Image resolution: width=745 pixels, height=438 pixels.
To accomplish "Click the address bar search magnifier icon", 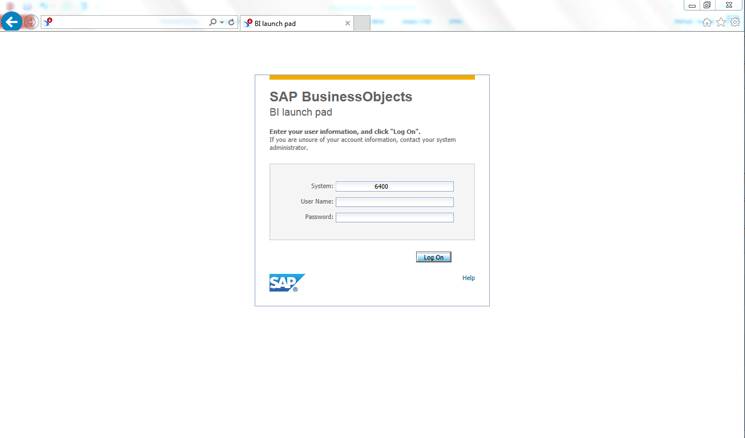I will (x=213, y=22).
